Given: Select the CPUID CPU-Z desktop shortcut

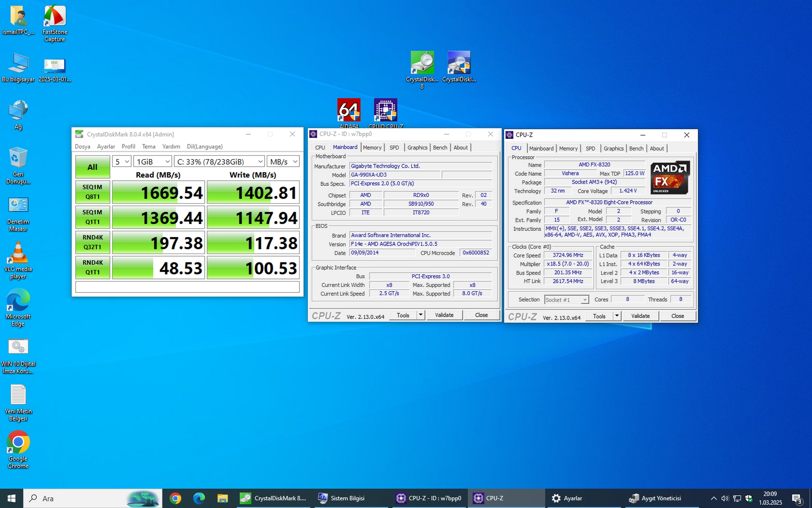Looking at the screenshot, I should 386,113.
